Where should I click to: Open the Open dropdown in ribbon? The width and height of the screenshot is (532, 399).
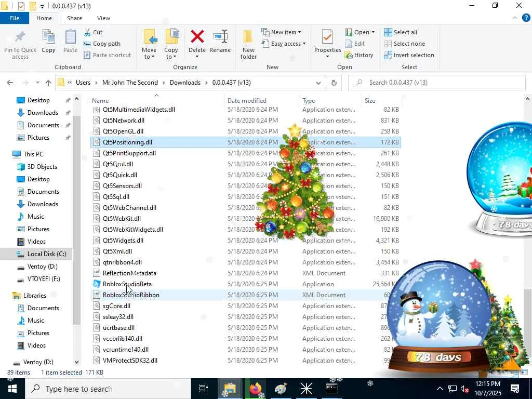pos(360,32)
